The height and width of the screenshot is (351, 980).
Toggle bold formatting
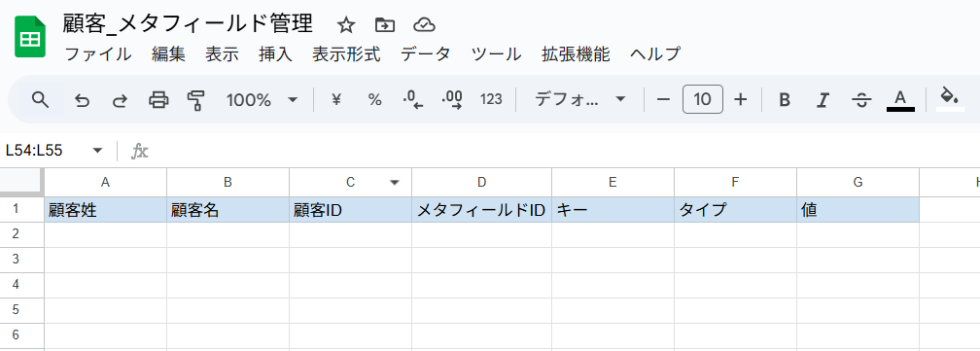point(785,100)
